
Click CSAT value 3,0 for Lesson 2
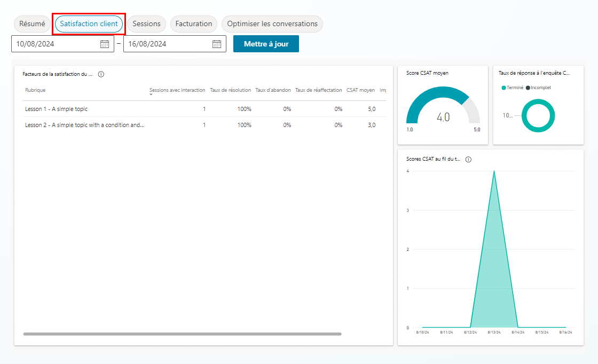(x=372, y=125)
